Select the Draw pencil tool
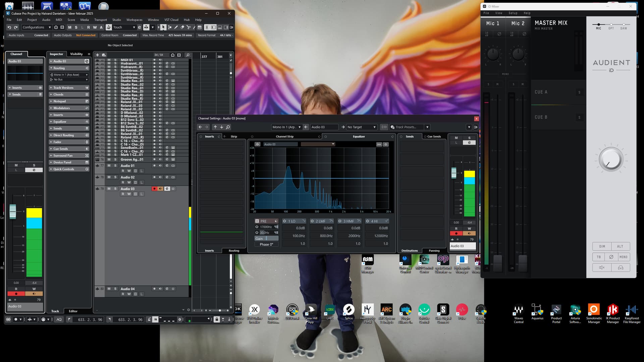Screen dimensions: 644x362 (x=176, y=27)
